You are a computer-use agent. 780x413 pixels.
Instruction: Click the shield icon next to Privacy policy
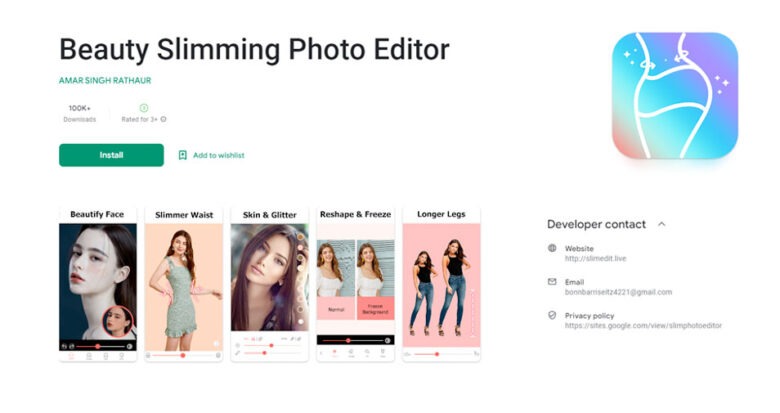552,315
